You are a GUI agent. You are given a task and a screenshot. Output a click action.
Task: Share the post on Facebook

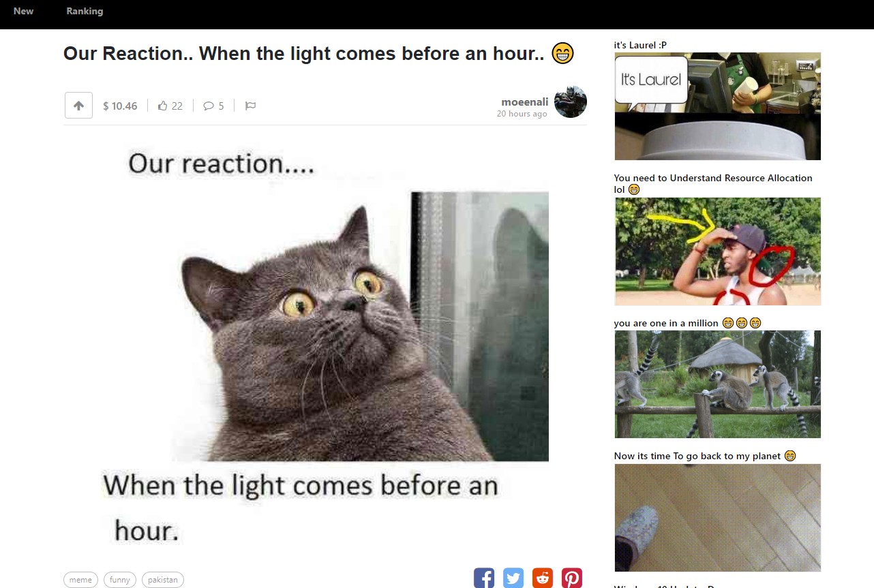click(484, 578)
